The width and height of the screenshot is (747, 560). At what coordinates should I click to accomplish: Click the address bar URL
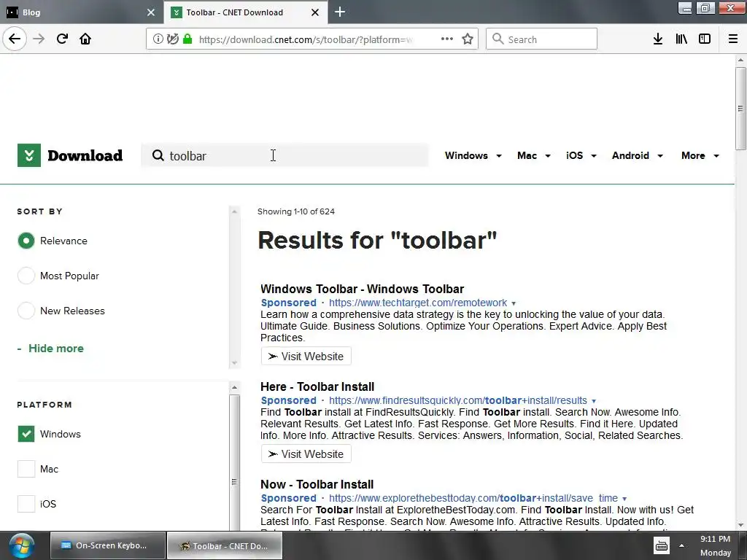point(306,39)
